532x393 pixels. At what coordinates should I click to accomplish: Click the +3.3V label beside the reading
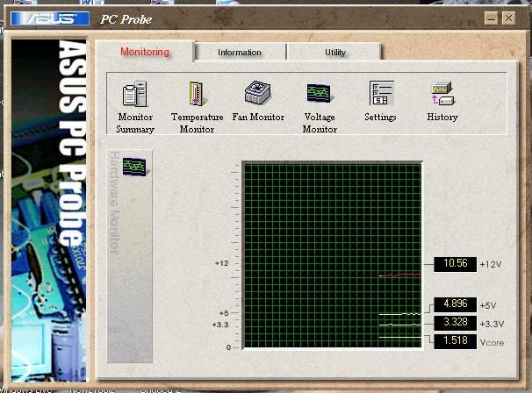pyautogui.click(x=492, y=324)
